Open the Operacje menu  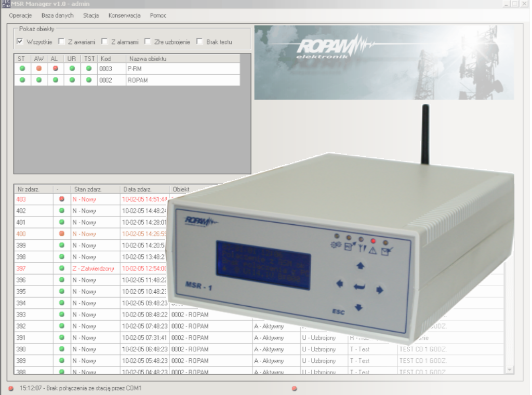20,16
